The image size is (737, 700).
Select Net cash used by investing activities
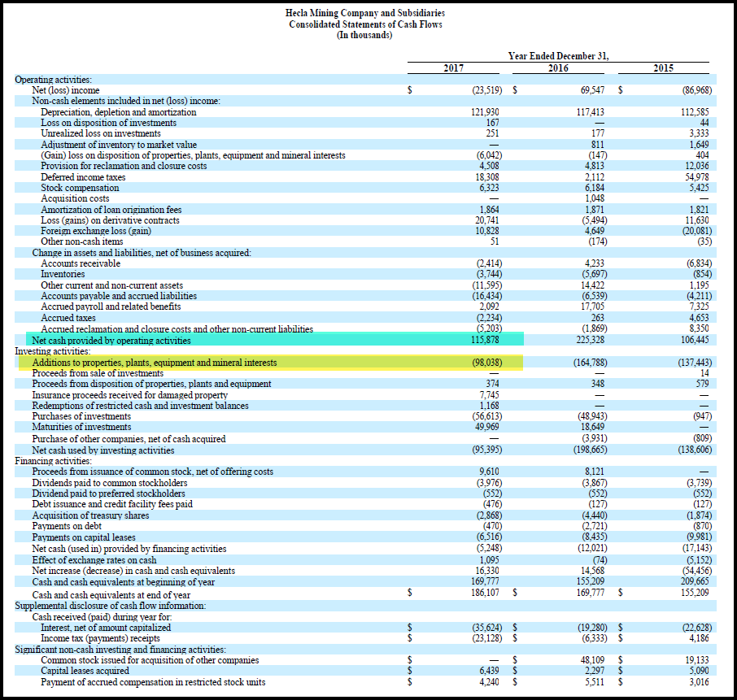click(x=103, y=450)
